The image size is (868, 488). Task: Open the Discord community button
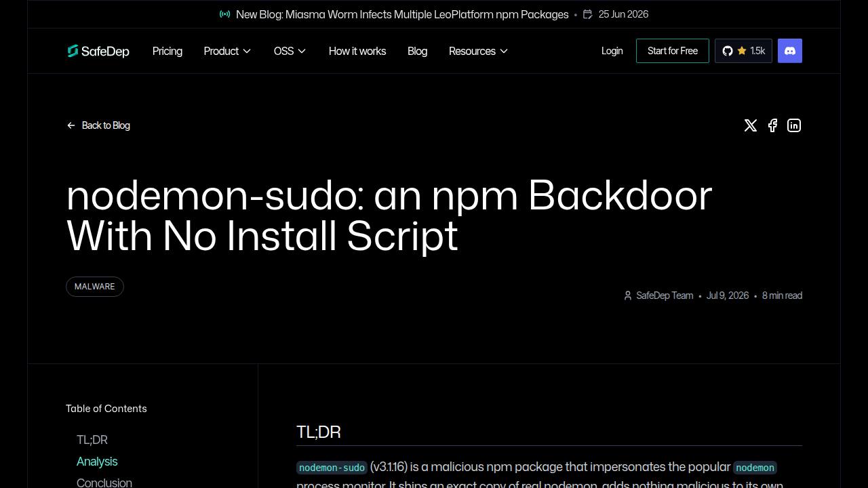click(790, 51)
